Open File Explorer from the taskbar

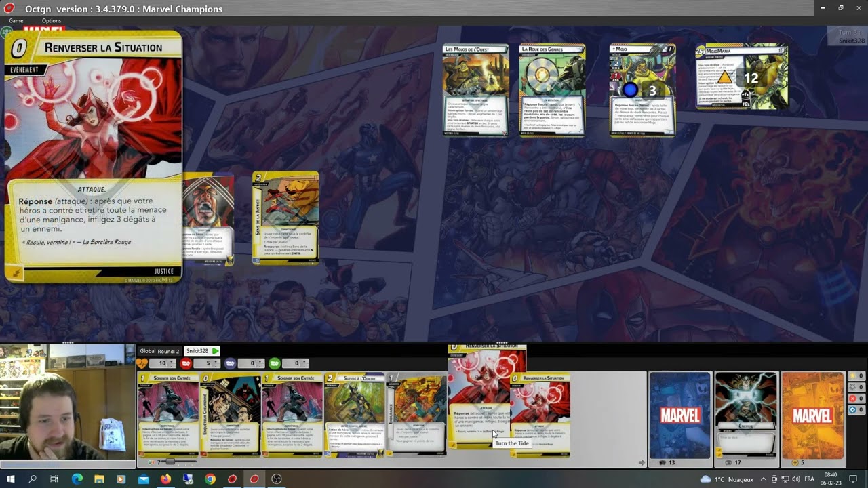(x=99, y=479)
